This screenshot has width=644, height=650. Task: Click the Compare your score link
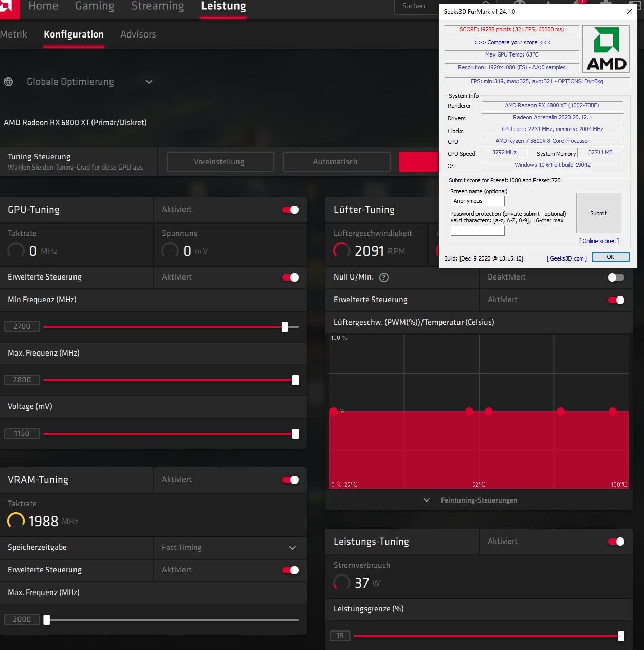pyautogui.click(x=512, y=42)
